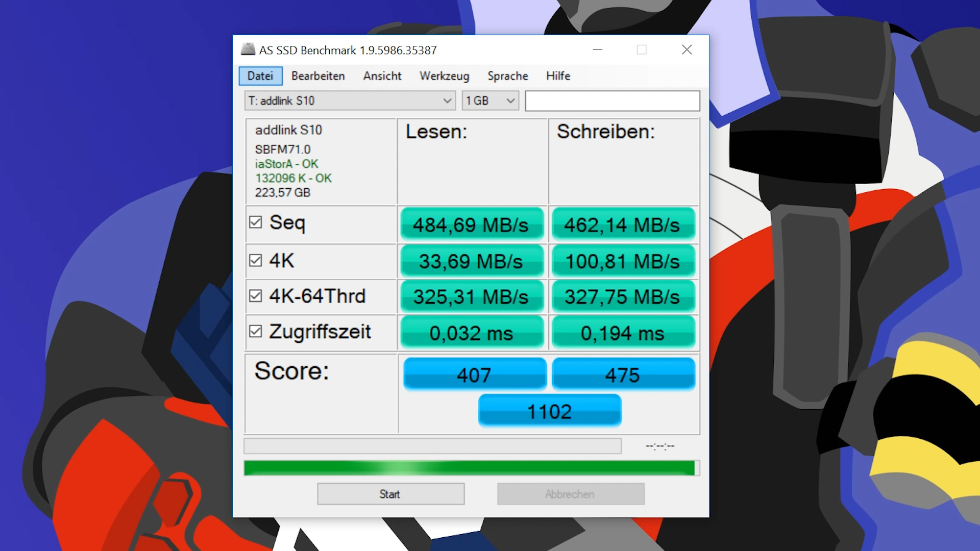
Task: Uncheck the Seq test checkbox
Action: 255,222
